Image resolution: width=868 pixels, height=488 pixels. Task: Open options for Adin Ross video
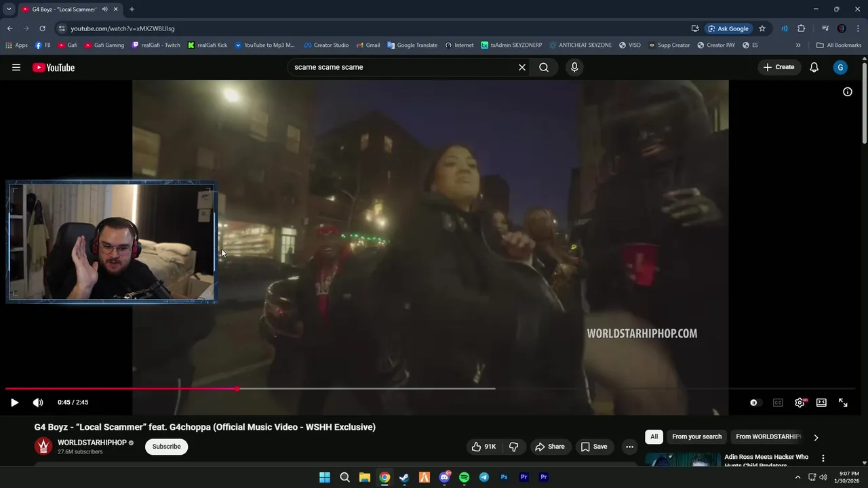[x=823, y=458]
